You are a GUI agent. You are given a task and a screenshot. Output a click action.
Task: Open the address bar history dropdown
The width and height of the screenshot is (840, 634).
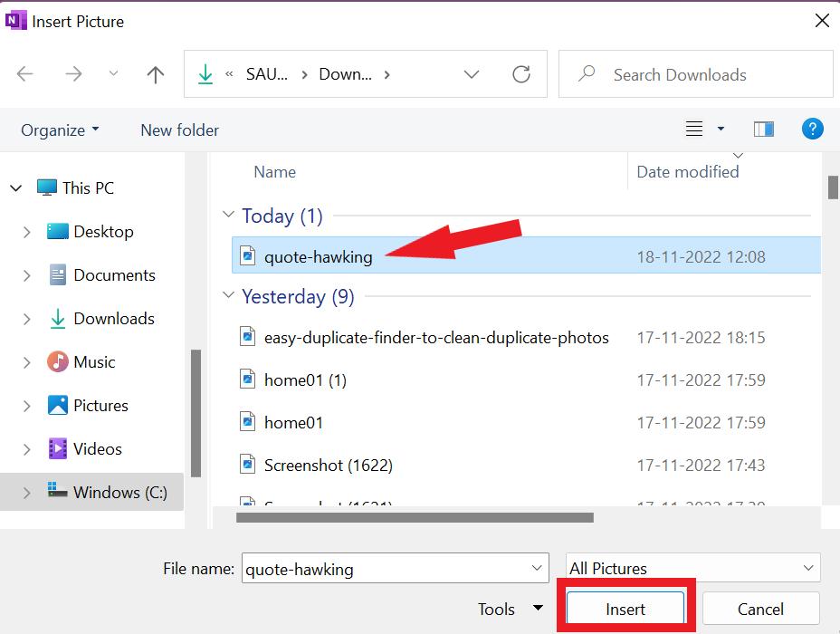click(472, 74)
